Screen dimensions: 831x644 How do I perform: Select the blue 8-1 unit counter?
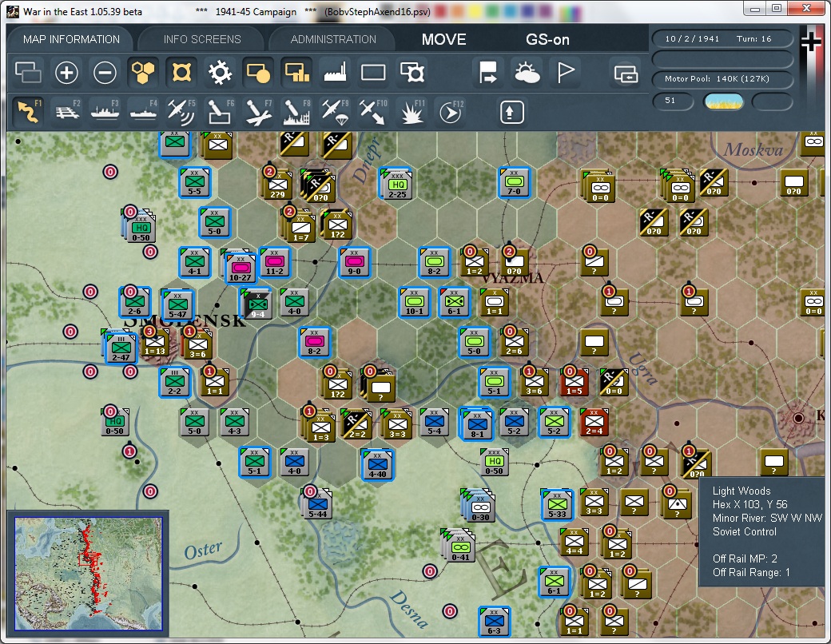tap(476, 423)
